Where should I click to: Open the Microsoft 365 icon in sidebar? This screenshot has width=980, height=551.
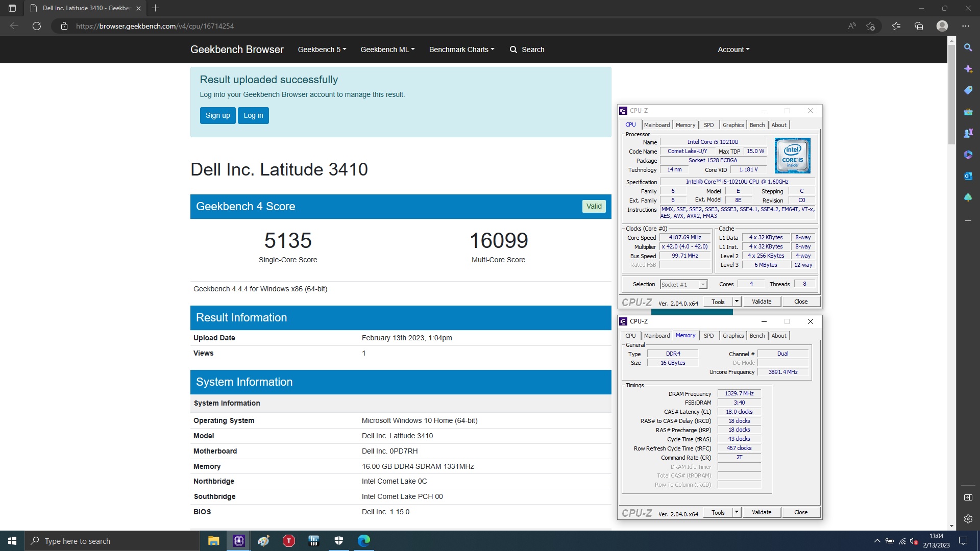[968, 155]
